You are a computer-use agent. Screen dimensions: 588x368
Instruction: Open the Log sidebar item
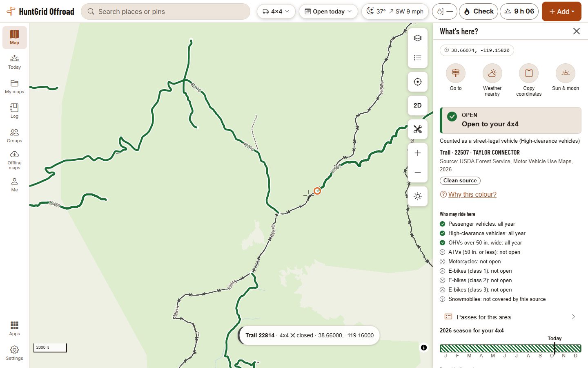(15, 111)
